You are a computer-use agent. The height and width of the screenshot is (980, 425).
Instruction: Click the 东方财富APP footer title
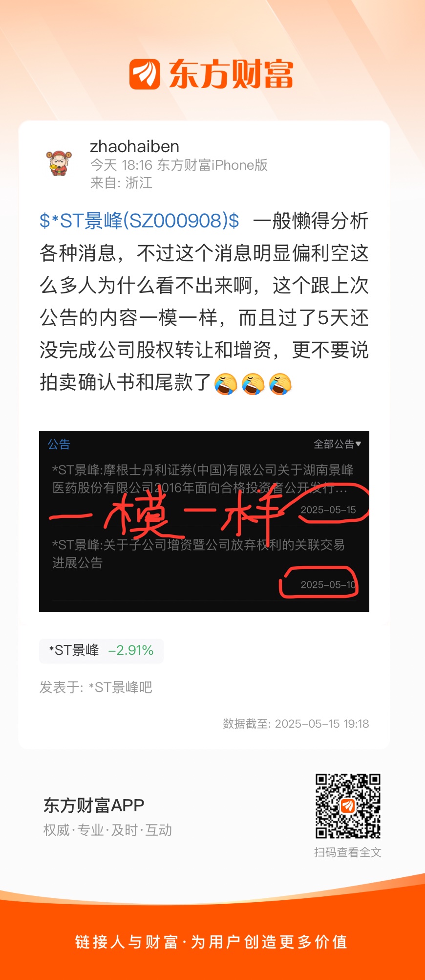[94, 805]
